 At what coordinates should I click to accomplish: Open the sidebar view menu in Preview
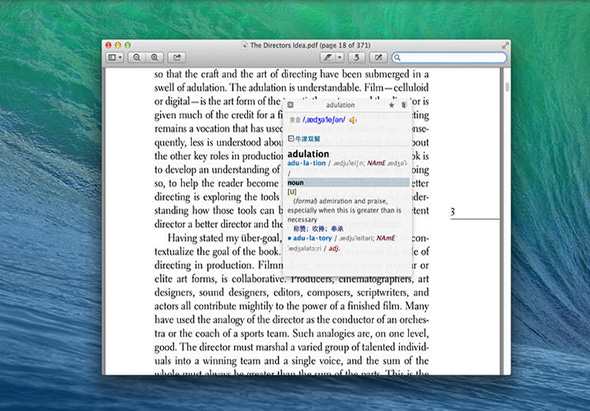point(115,58)
